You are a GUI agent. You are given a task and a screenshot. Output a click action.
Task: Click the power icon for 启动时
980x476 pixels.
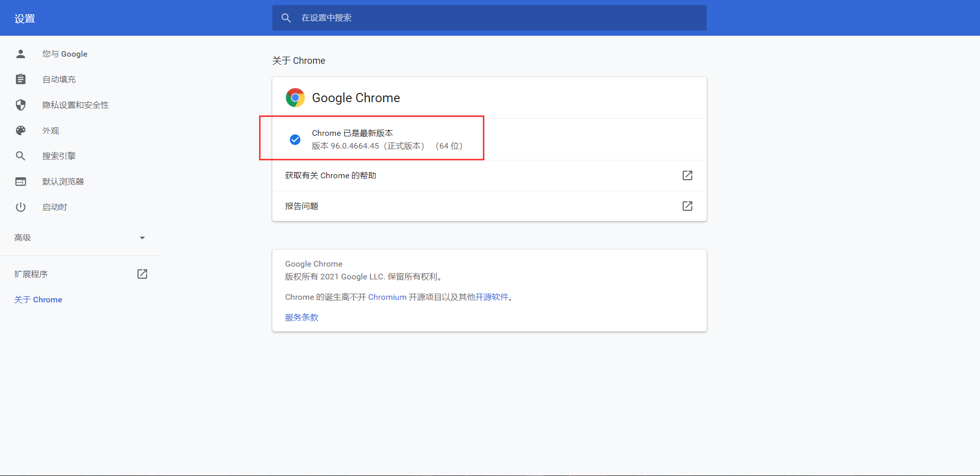click(x=20, y=207)
